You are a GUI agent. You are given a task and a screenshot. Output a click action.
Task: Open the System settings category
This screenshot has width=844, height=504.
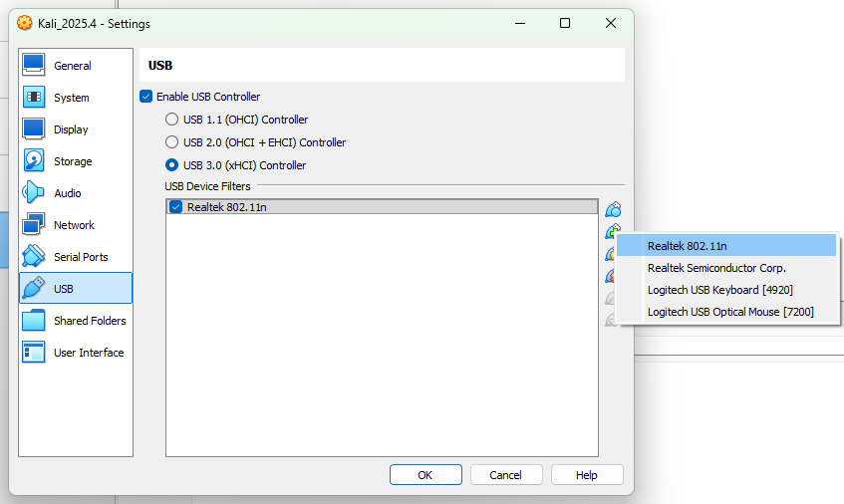coord(71,98)
